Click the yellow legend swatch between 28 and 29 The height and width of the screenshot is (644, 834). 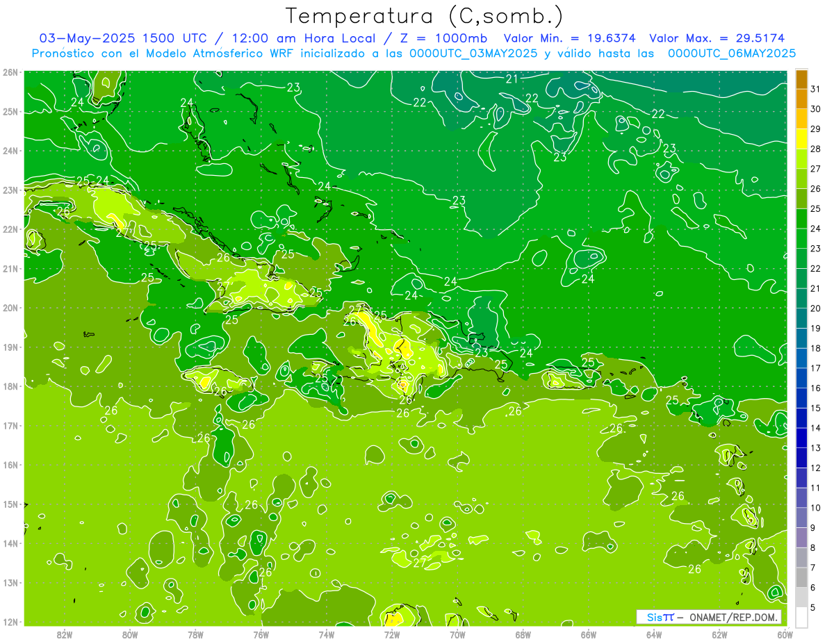801,139
